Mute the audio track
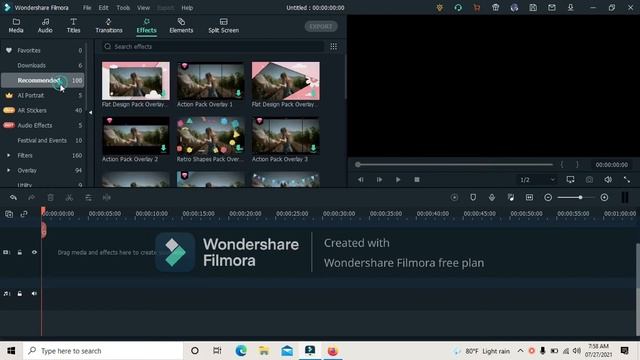This screenshot has height=360, width=640. click(x=34, y=293)
